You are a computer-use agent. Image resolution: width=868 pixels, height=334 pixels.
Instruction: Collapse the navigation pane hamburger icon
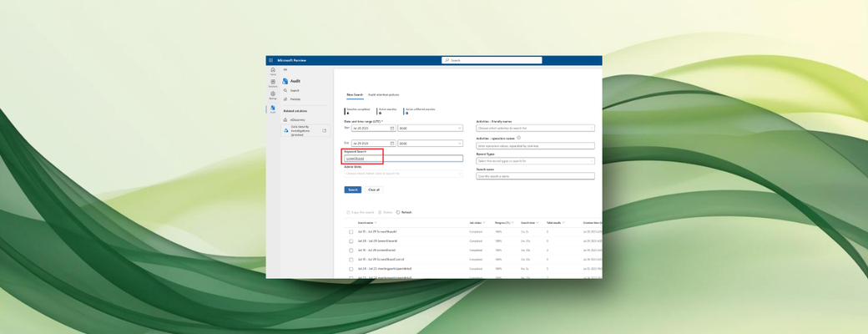pyautogui.click(x=285, y=70)
